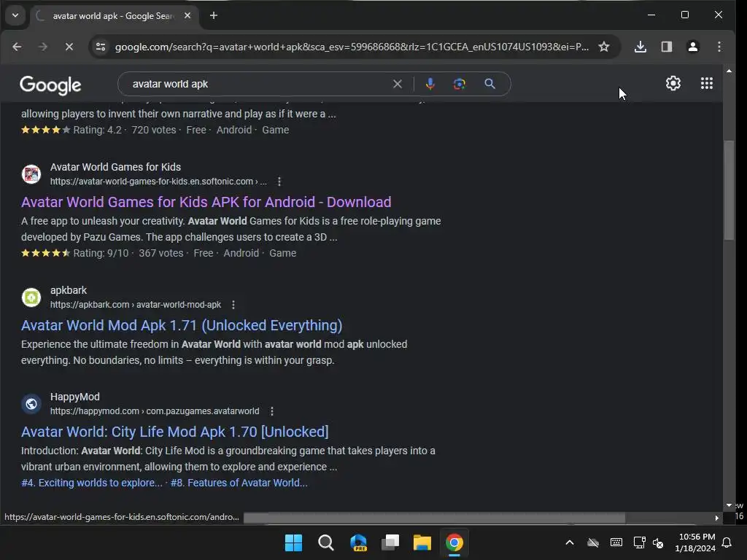Open Windows taskbar search

coord(326,542)
